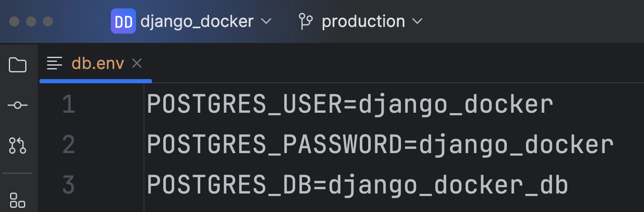This screenshot has height=212, width=644.
Task: Click the django_docker_db value on line 3
Action: coord(448,185)
